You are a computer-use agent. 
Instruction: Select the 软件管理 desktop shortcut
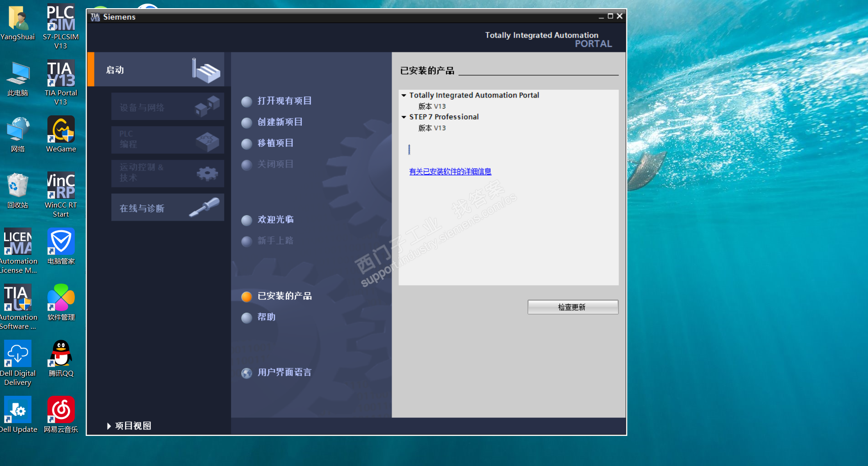pyautogui.click(x=61, y=303)
